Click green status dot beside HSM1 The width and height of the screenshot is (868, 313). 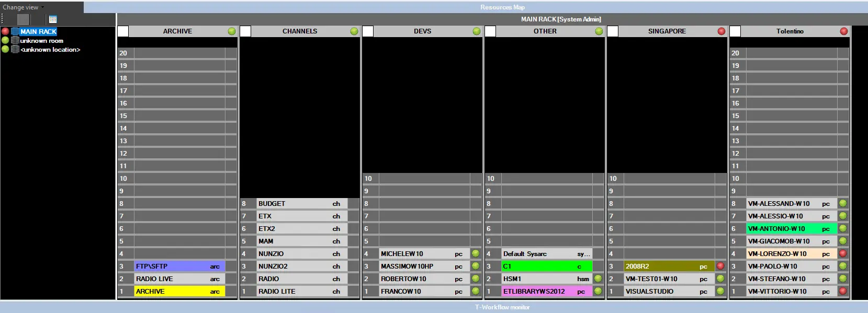click(598, 279)
